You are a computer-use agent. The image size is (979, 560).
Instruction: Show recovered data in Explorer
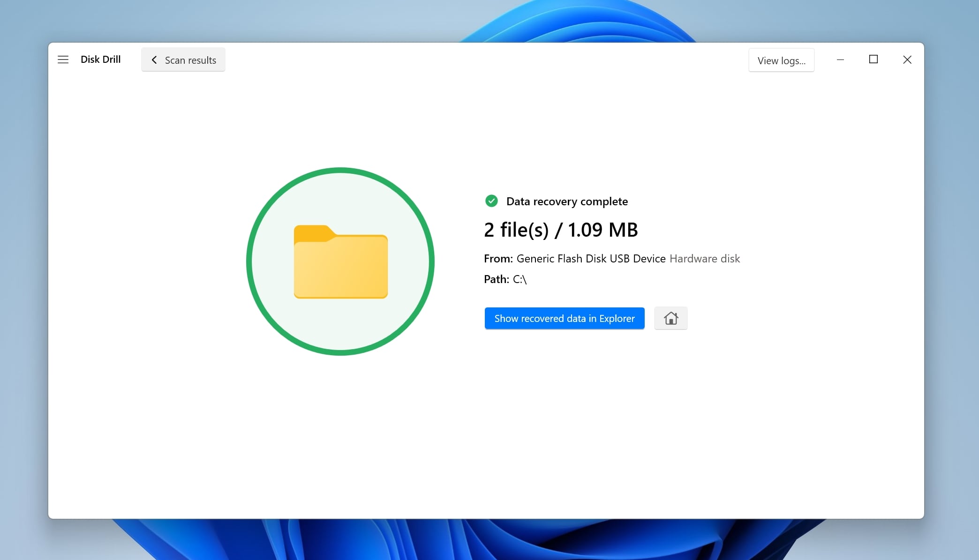tap(564, 318)
